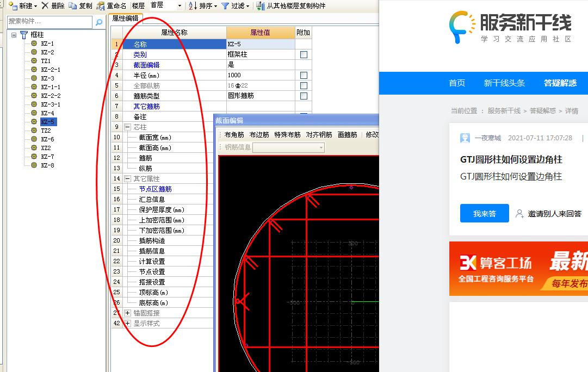588x372 pixels.
Task: Toggle the 附加 checkbox for 类别 row
Action: pyautogui.click(x=304, y=55)
